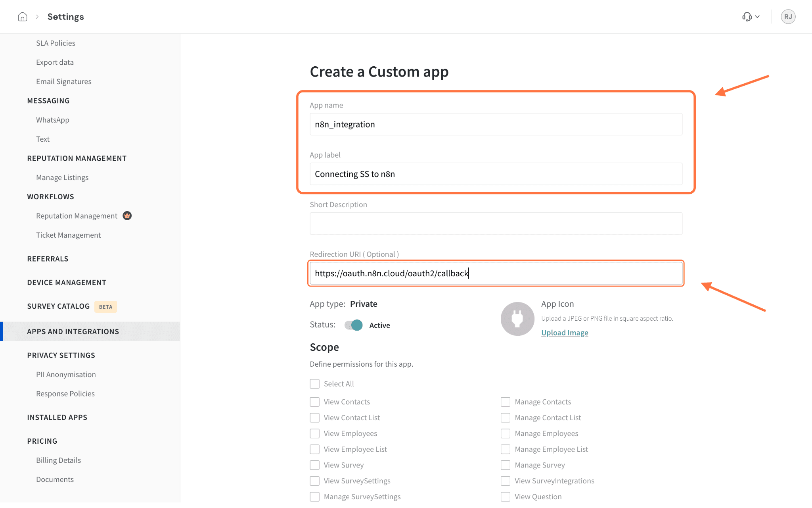Toggle the Active status switch

353,325
